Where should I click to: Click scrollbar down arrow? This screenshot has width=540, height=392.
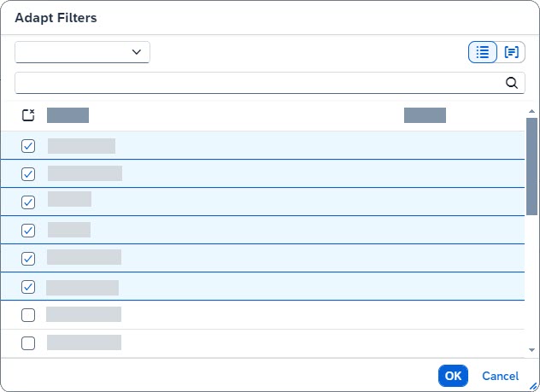[x=531, y=350]
